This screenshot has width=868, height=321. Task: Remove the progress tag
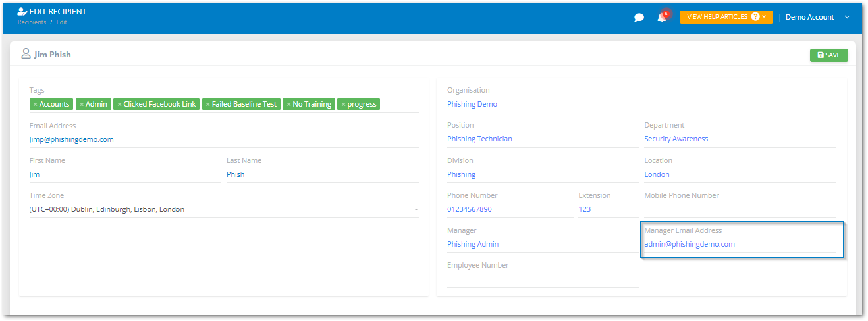[343, 104]
